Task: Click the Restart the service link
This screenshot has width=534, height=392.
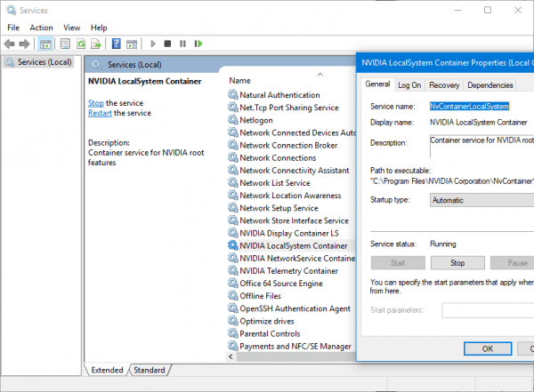Action: [x=100, y=113]
